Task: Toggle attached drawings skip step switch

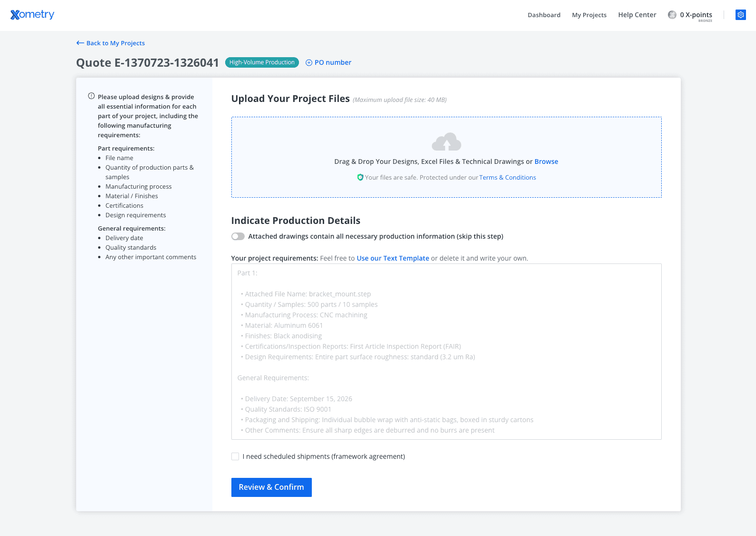Action: [x=238, y=236]
